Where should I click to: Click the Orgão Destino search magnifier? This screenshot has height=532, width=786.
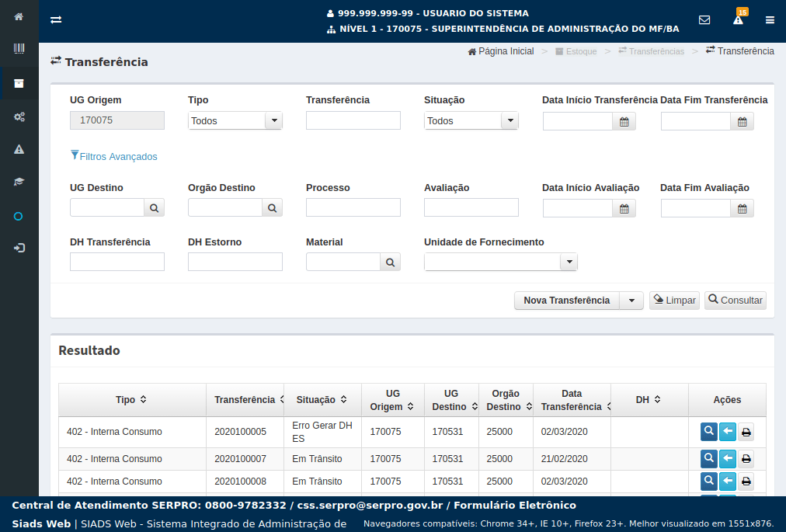pos(272,207)
